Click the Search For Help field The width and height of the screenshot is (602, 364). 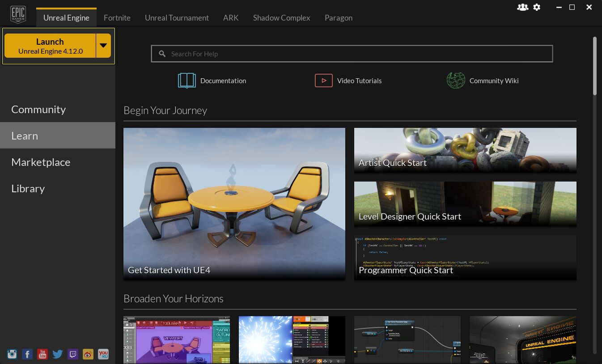352,53
